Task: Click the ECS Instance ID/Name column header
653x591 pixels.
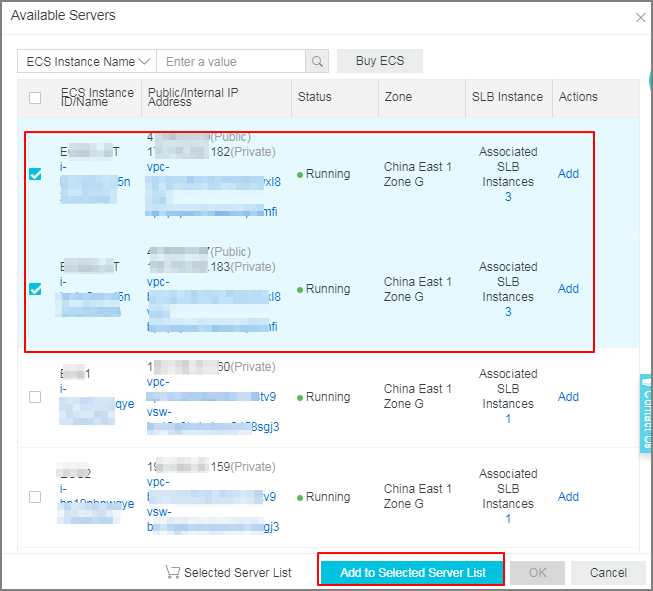Action: pos(97,97)
